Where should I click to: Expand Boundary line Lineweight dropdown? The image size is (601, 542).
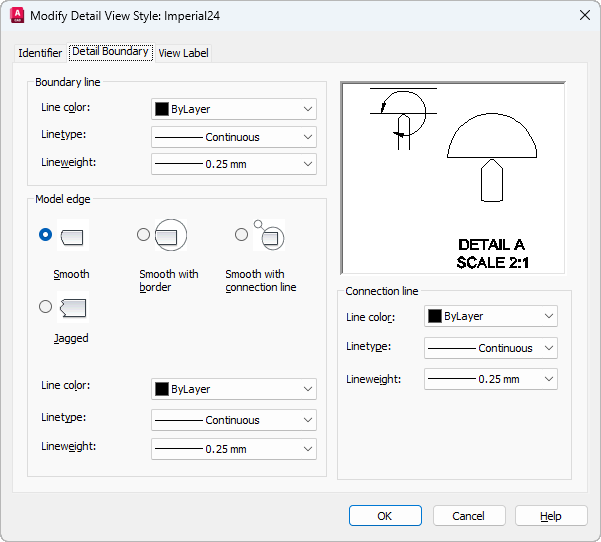234,164
